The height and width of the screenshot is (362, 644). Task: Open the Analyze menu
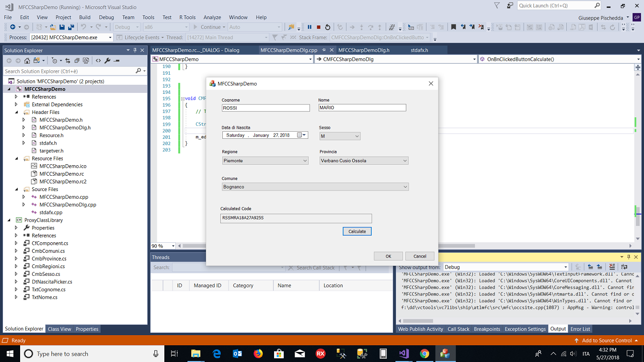point(212,17)
